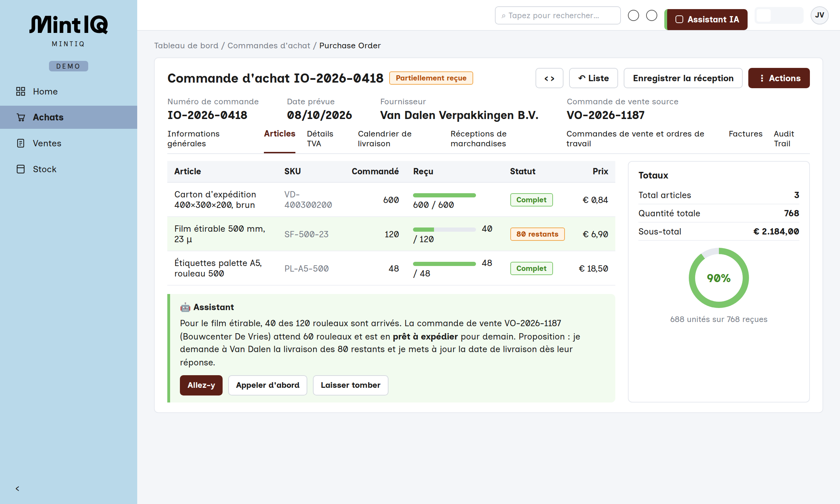The width and height of the screenshot is (840, 504).
Task: Choose Appeler d'abord
Action: (268, 385)
